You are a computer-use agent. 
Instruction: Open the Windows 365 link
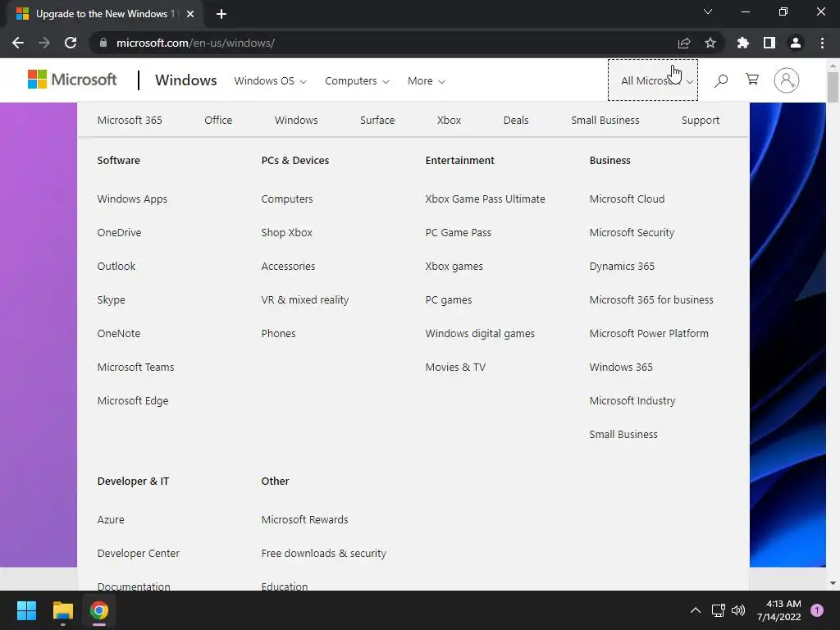[621, 367]
